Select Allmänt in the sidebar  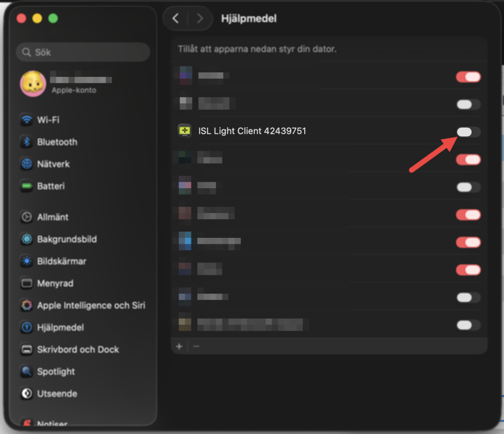click(53, 217)
